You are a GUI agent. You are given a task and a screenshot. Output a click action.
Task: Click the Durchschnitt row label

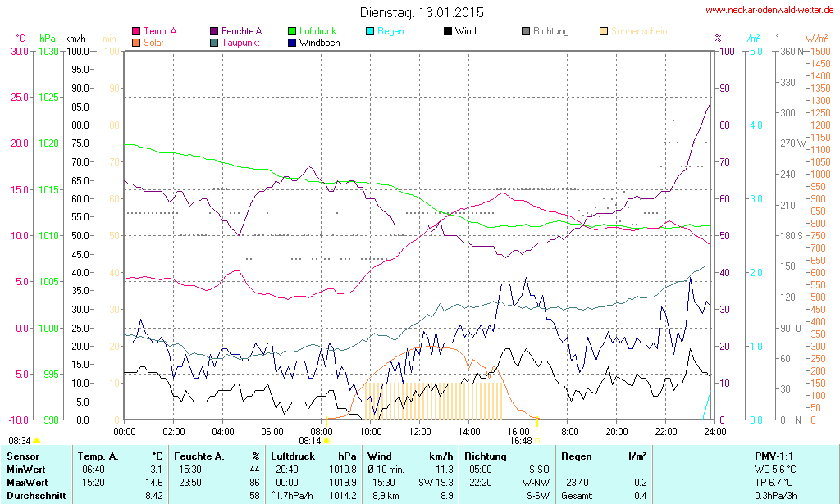[36, 496]
